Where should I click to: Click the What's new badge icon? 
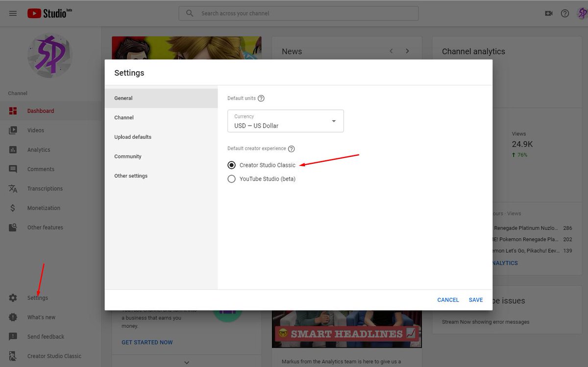pos(13,317)
